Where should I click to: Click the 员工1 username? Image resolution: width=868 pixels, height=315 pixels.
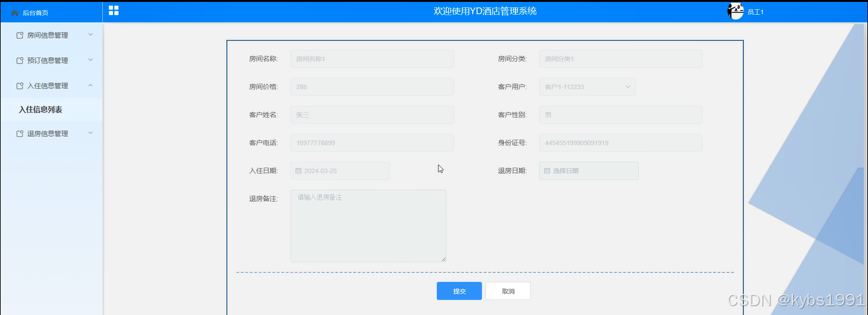[756, 12]
